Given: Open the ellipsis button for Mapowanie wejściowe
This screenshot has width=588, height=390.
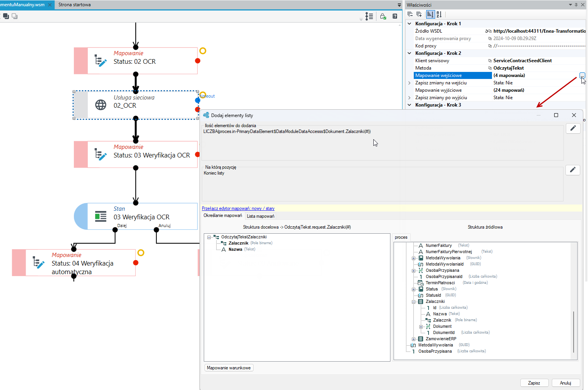Looking at the screenshot, I should (582, 75).
